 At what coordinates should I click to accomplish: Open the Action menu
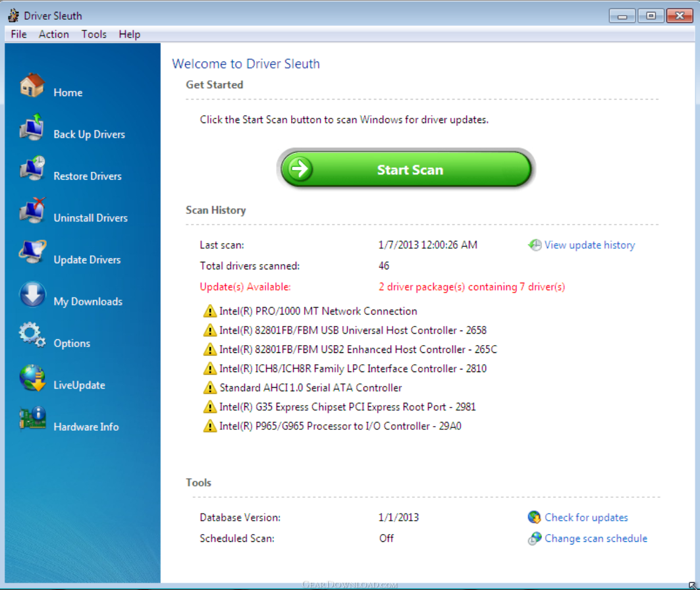(x=53, y=34)
